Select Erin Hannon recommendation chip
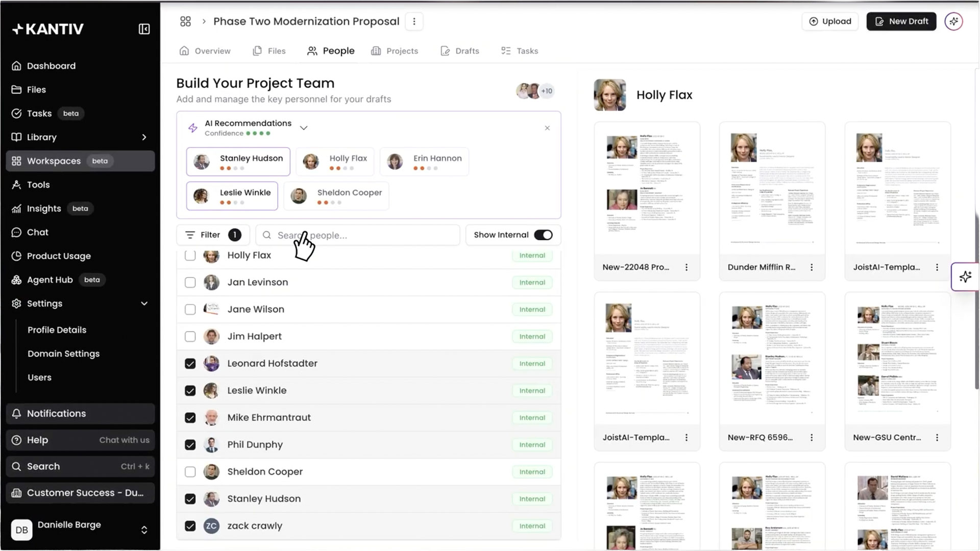Image resolution: width=980 pixels, height=551 pixels. [424, 162]
